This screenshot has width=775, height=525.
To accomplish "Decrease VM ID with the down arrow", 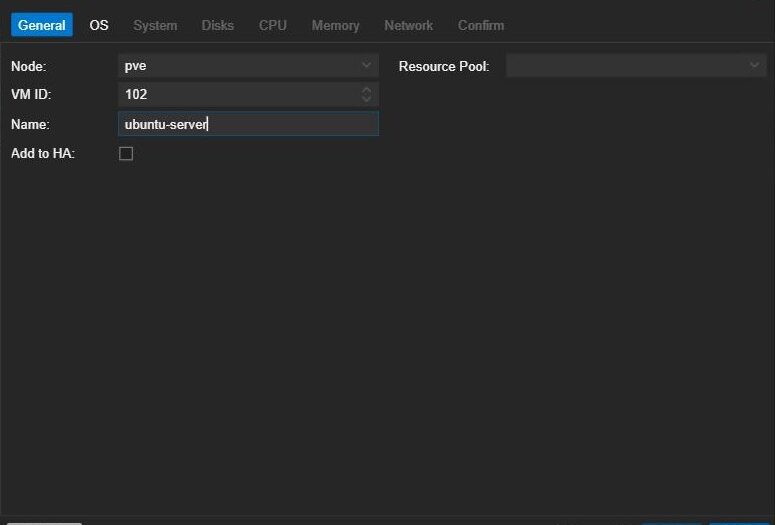I will click(366, 98).
